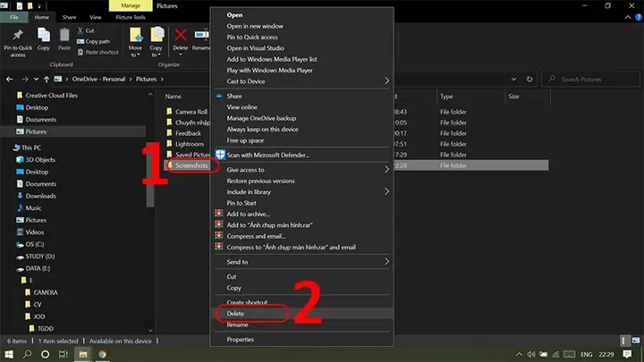Select the Camera Roll folder
Image resolution: width=644 pixels, height=362 pixels.
pyautogui.click(x=191, y=112)
